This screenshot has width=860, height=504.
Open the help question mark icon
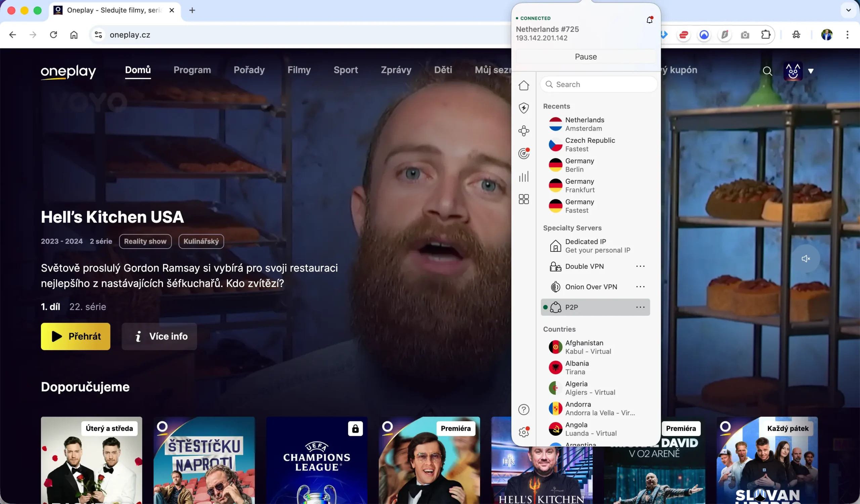point(524,410)
